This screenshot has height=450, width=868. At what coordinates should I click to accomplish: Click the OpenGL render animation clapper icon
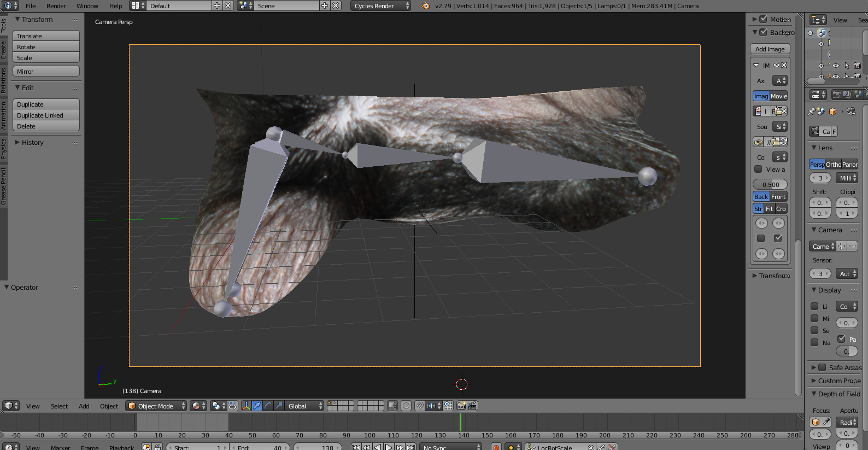click(x=472, y=406)
